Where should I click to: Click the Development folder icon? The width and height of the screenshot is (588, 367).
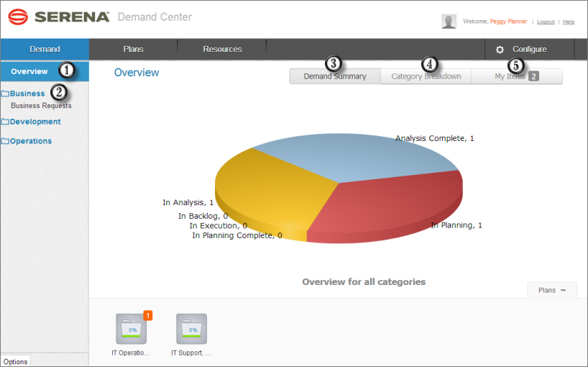[5, 122]
